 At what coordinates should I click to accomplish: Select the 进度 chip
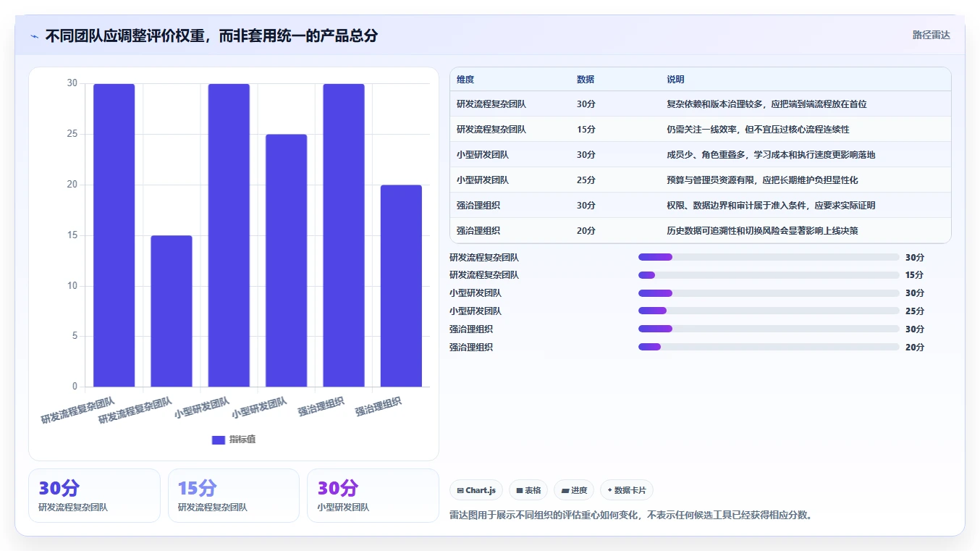574,490
